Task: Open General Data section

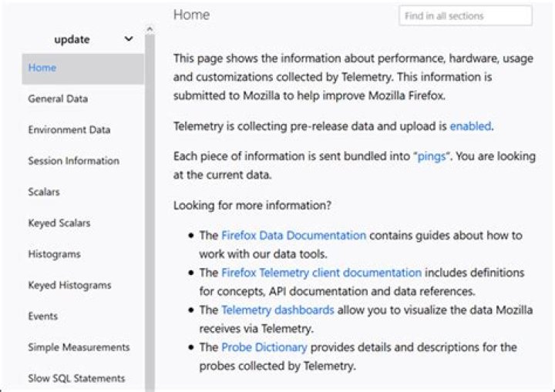Action: [58, 99]
